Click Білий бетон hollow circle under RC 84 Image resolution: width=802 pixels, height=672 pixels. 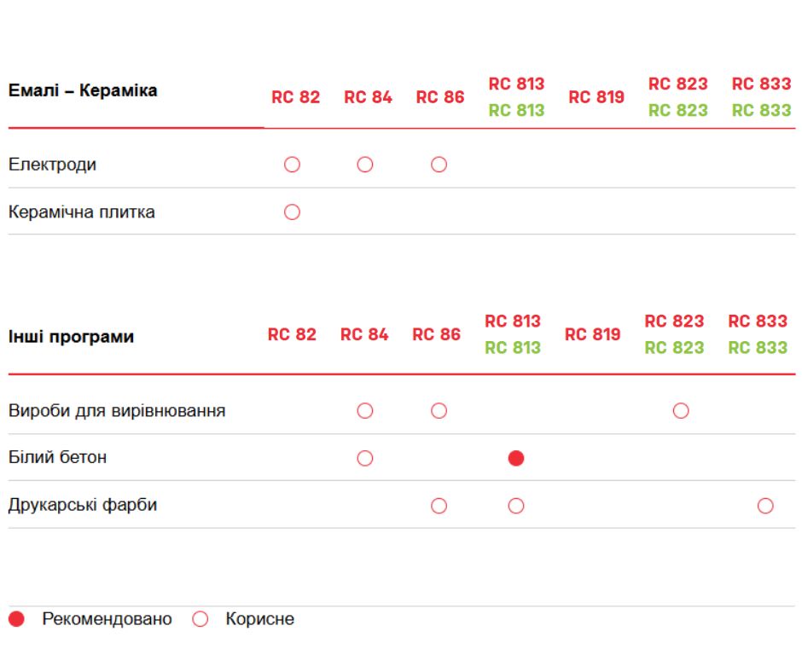(365, 458)
